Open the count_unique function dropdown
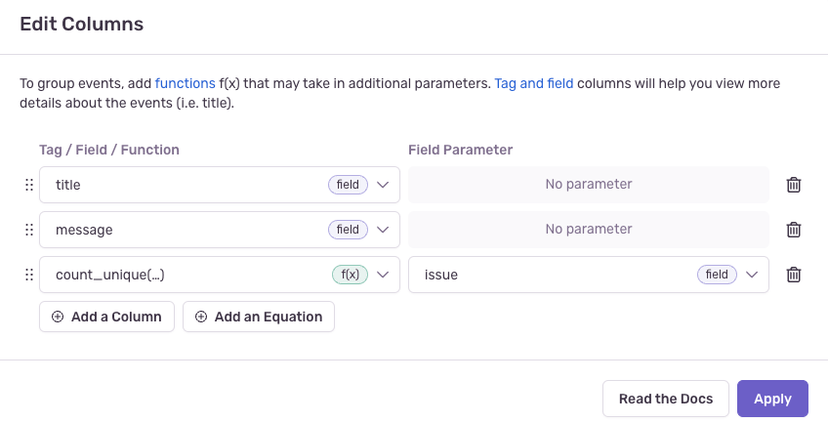Image resolution: width=828 pixels, height=430 pixels. pos(383,275)
